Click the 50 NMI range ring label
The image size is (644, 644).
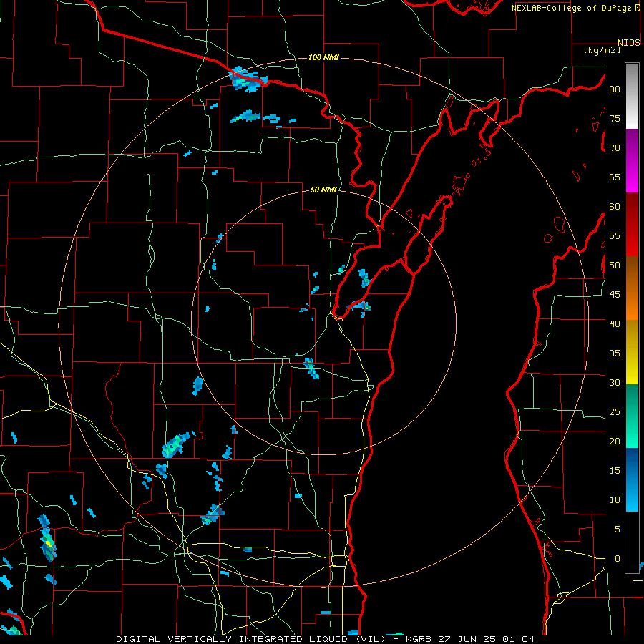(x=323, y=190)
